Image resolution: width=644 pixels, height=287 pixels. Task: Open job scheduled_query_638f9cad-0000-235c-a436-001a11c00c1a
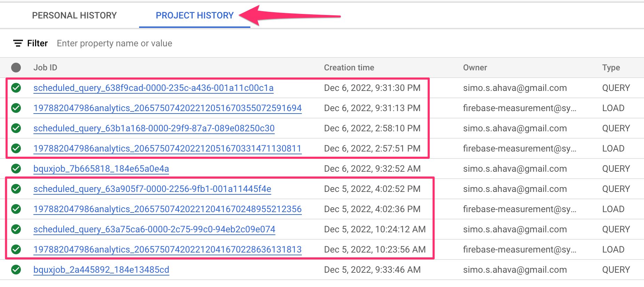[153, 88]
